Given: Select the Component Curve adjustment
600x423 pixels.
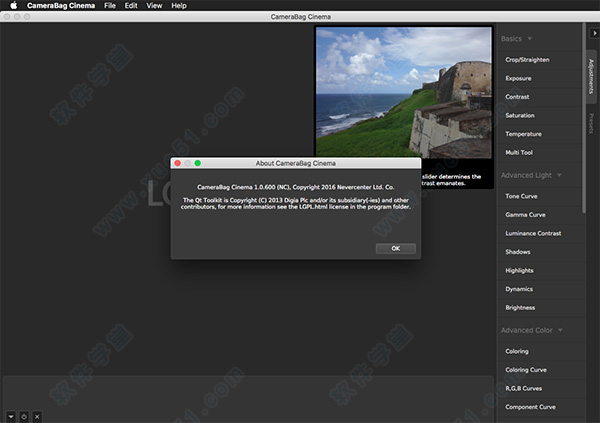Looking at the screenshot, I should 540,407.
